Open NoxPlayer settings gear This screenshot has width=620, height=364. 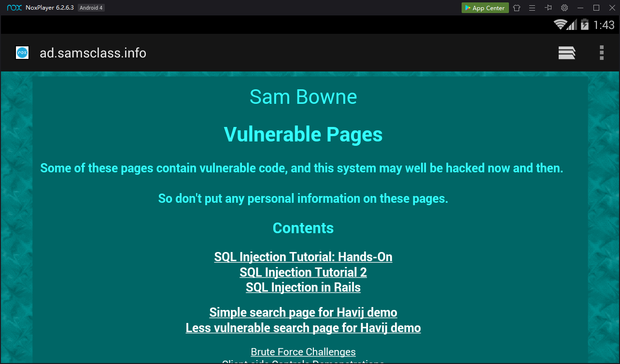click(x=564, y=8)
